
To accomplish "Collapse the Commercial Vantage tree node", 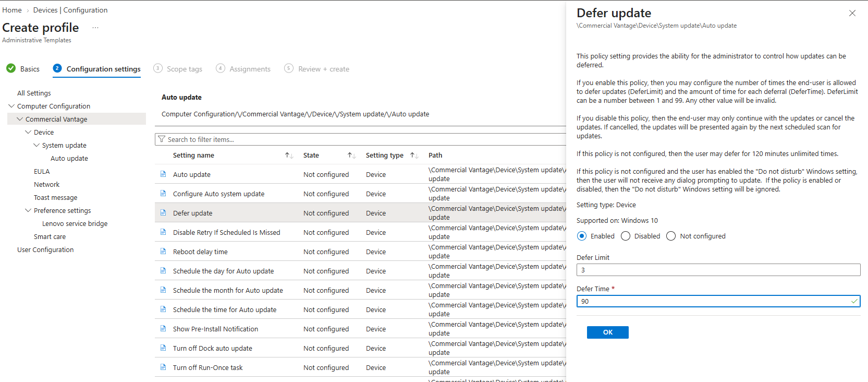I will (x=20, y=119).
